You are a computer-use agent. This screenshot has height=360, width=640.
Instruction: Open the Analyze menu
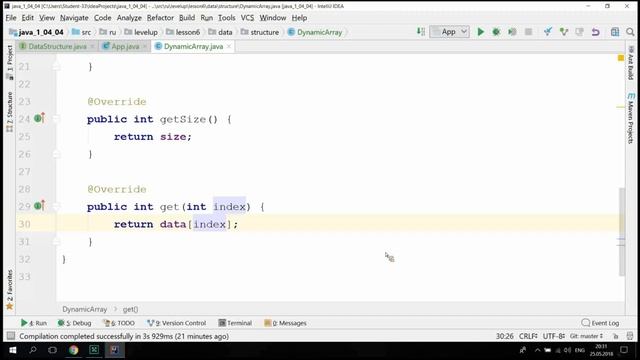click(x=129, y=18)
